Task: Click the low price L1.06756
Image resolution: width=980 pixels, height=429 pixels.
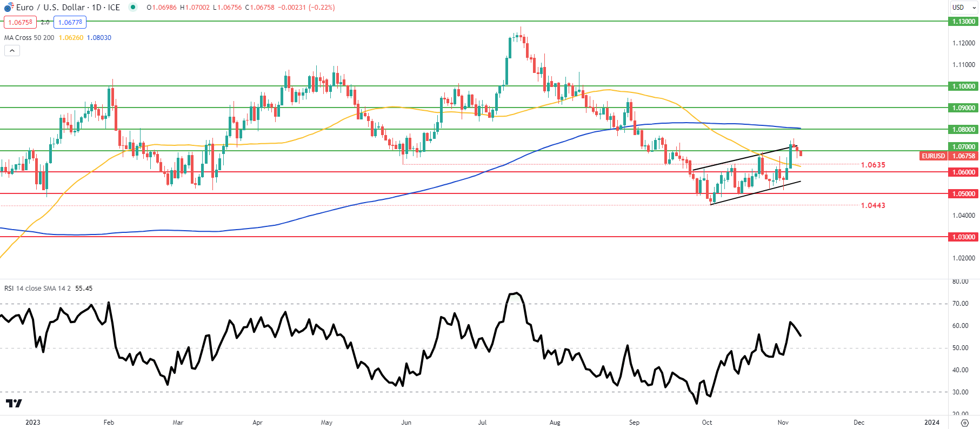Action: [227, 7]
